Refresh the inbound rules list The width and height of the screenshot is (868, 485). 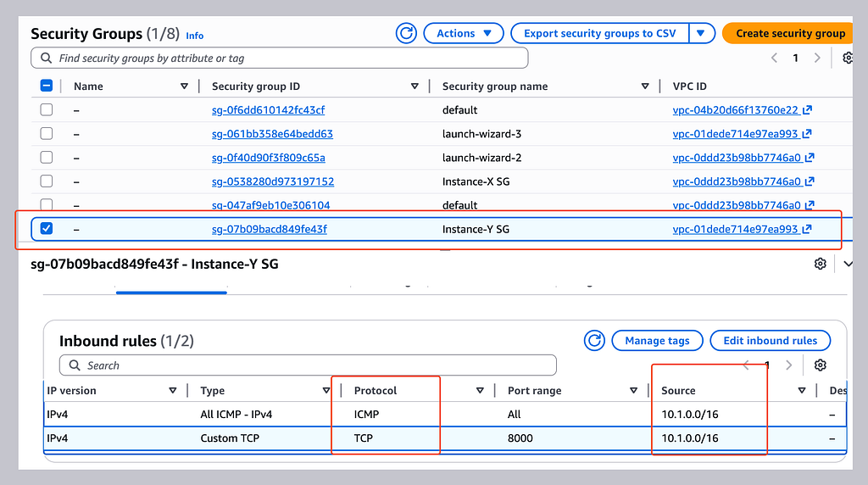[594, 341]
